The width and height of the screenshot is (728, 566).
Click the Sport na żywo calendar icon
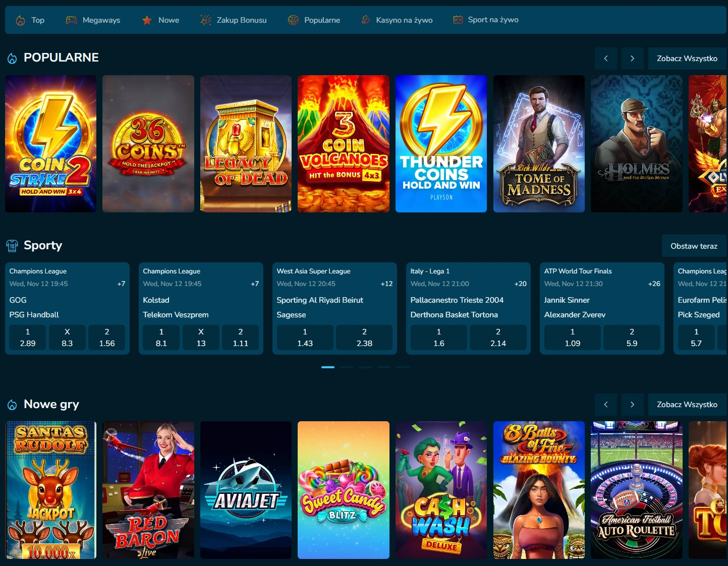[x=458, y=20]
